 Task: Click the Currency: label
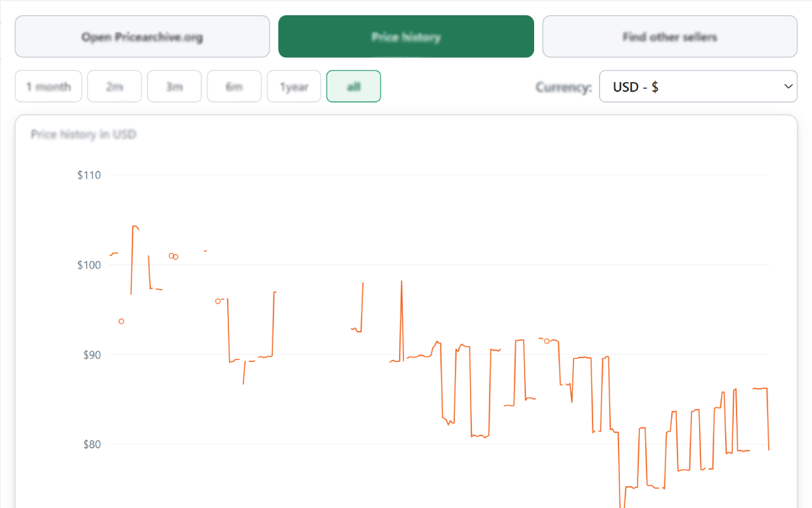click(563, 87)
